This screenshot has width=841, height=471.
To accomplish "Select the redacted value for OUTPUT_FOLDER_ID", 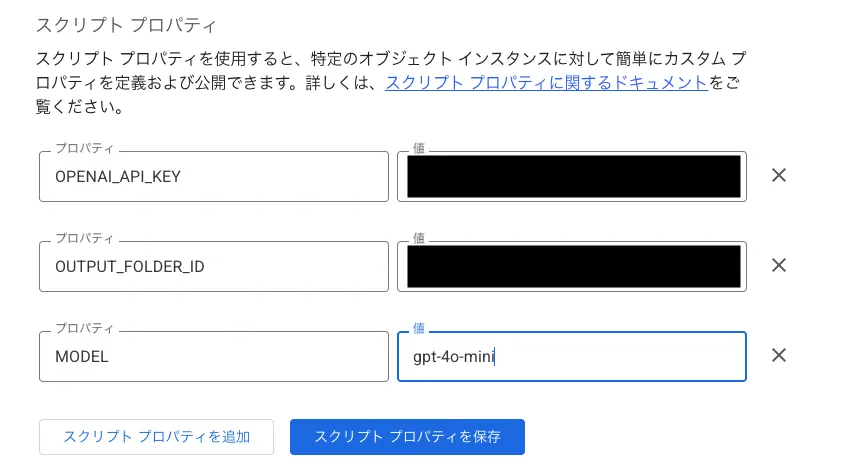I will [572, 267].
